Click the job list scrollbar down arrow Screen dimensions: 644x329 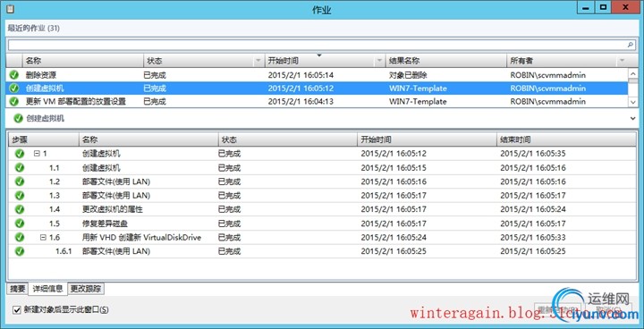tap(632, 101)
